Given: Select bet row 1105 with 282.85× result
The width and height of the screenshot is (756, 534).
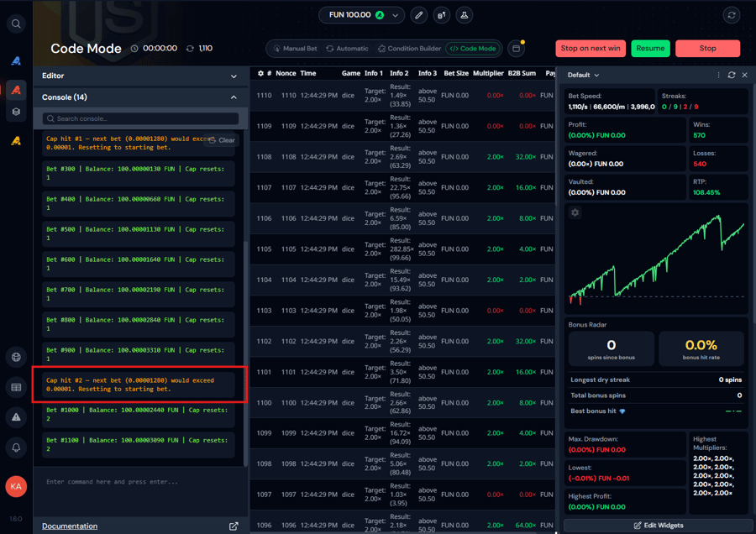Looking at the screenshot, I should pyautogui.click(x=402, y=249).
